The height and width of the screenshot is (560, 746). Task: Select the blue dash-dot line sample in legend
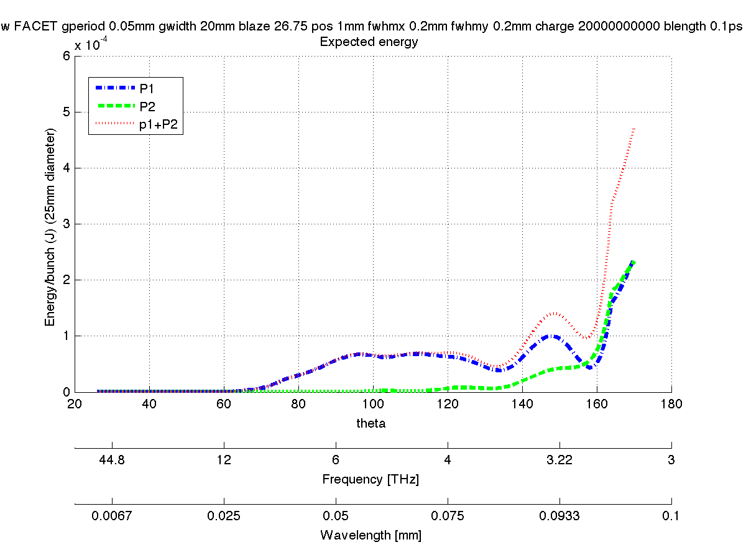coord(114,88)
